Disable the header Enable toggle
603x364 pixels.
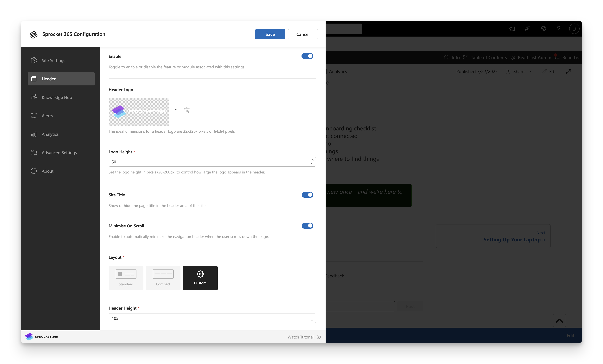click(307, 56)
